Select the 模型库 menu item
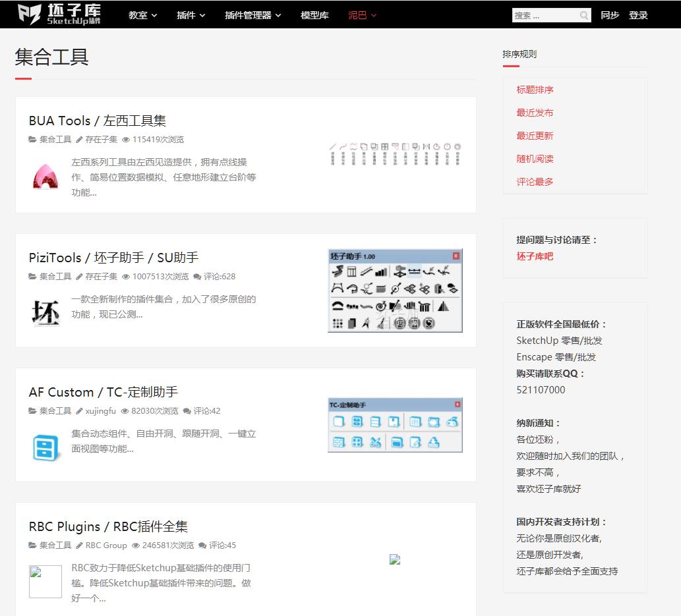Screen dimensions: 681x616 click(x=314, y=15)
